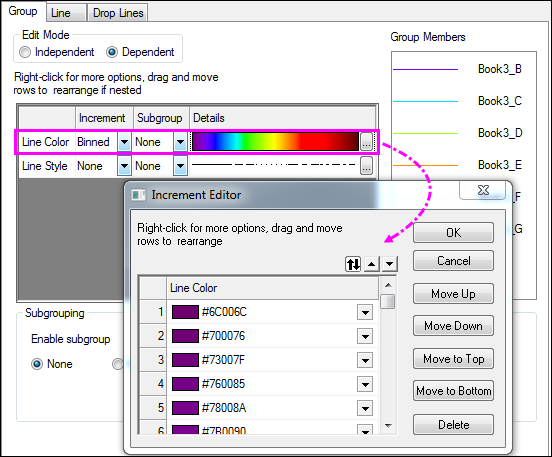Select the Independent edit mode
The height and width of the screenshot is (457, 552).
25,52
